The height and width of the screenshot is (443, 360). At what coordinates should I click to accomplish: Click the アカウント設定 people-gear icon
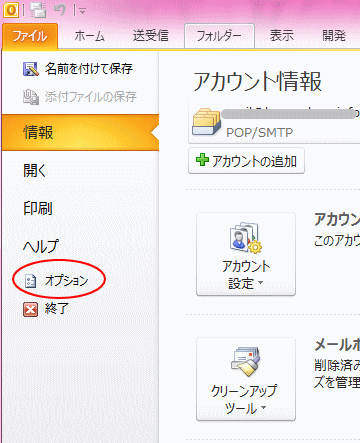point(246,237)
